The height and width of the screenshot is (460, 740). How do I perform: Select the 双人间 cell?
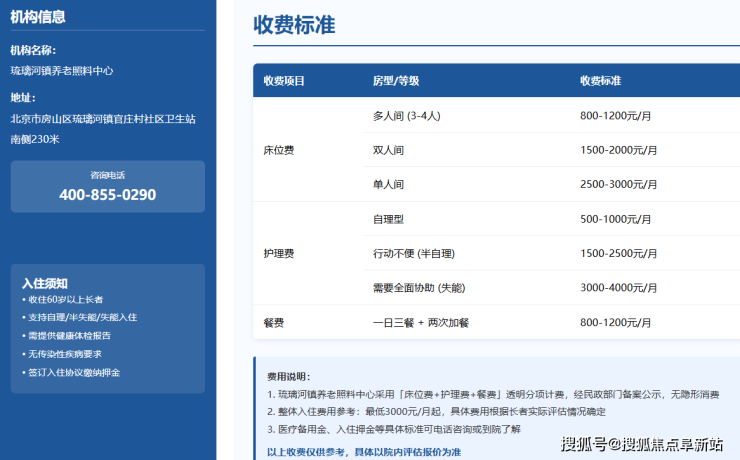click(388, 150)
